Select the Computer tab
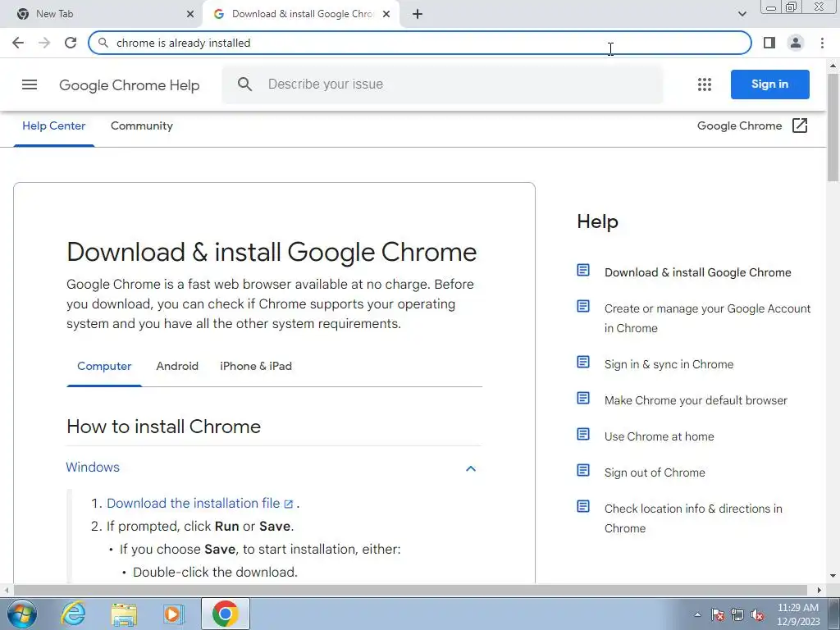Screen dimensions: 840x630 (x=104, y=367)
